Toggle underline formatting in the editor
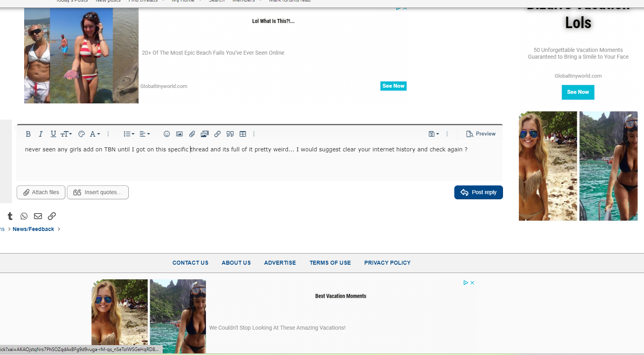The width and height of the screenshot is (644, 355). (53, 134)
